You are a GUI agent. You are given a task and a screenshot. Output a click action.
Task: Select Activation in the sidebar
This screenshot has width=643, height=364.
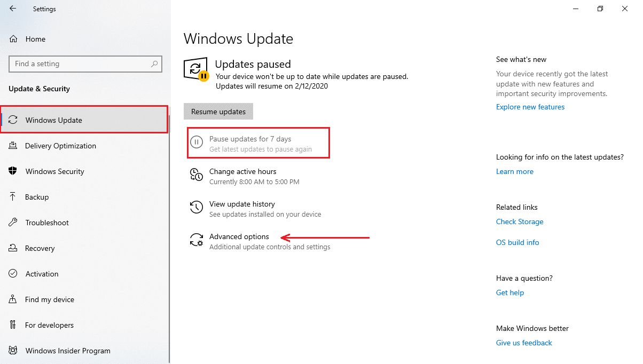(42, 274)
